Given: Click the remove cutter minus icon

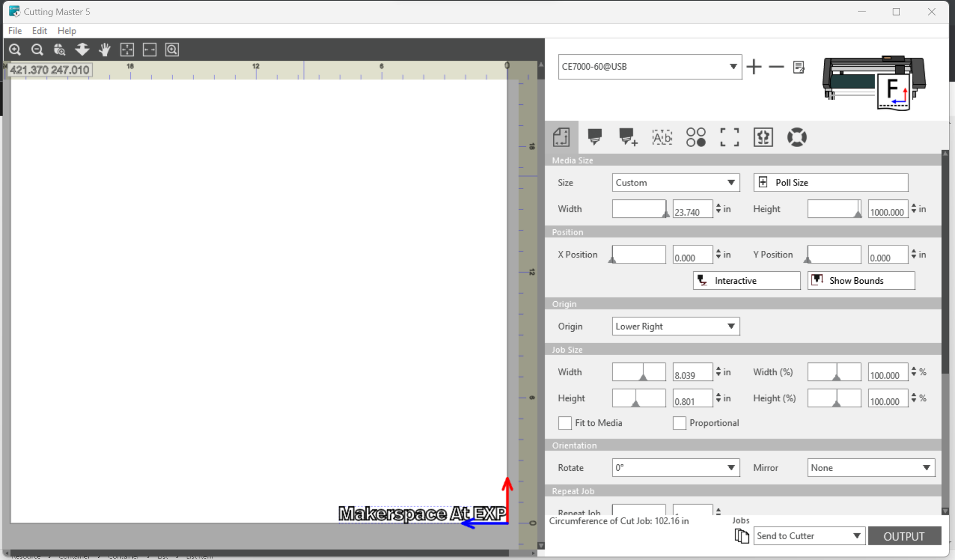Looking at the screenshot, I should pyautogui.click(x=776, y=67).
